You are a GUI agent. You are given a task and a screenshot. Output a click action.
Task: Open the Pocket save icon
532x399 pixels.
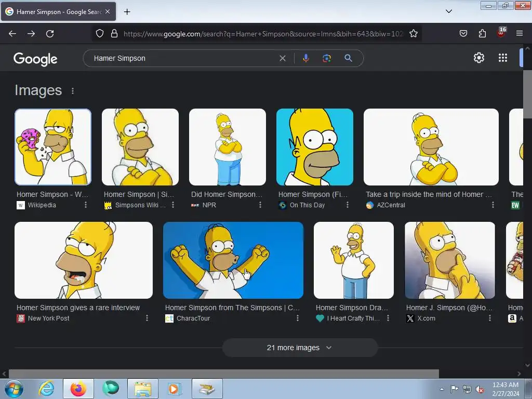click(x=463, y=34)
